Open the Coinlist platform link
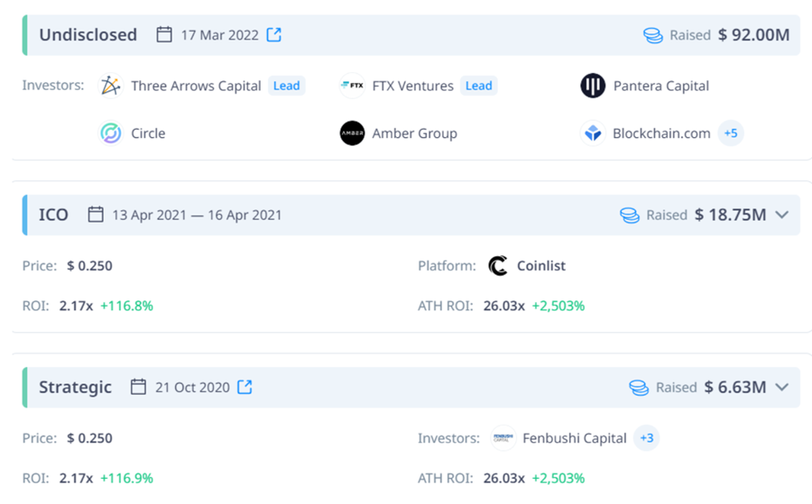Screen dimensions: 812x504 tap(541, 266)
